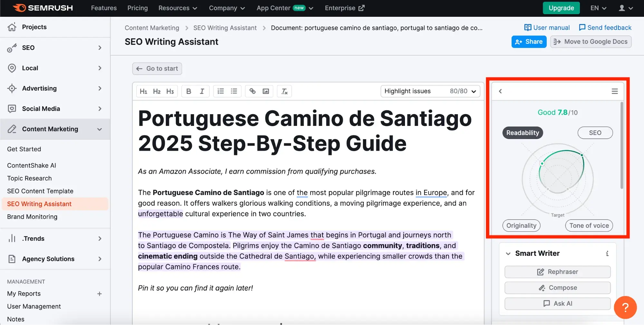Viewport: 644px width, 325px height.
Task: Insert an image
Action: pos(266,91)
